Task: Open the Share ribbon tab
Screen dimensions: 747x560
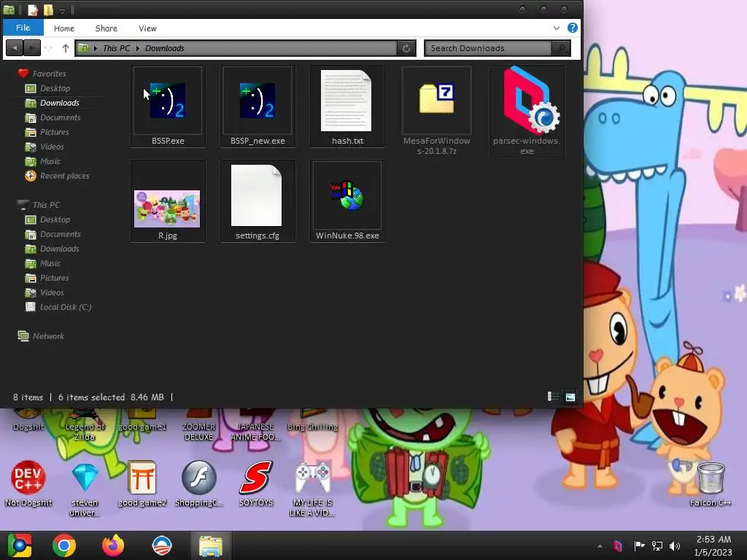Action: tap(107, 28)
